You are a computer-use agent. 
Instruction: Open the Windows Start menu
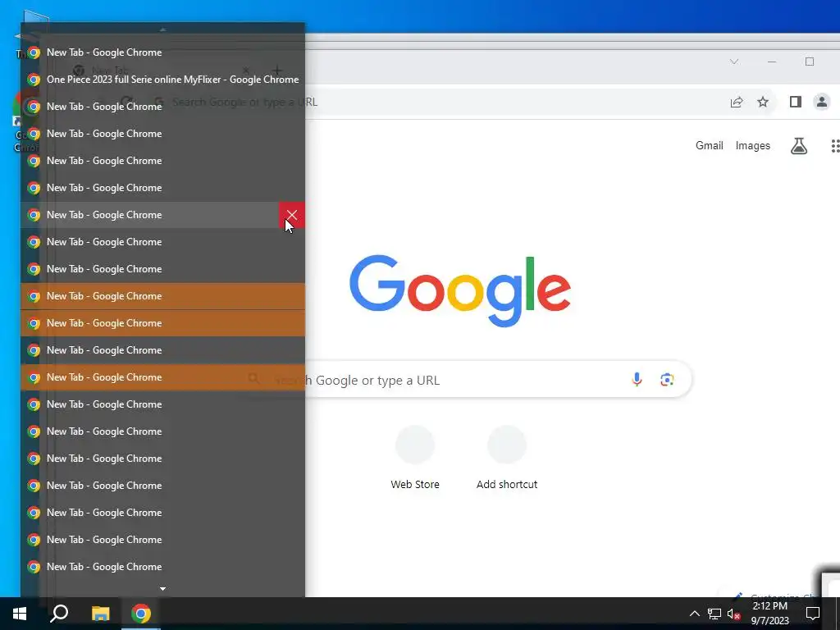pyautogui.click(x=20, y=614)
